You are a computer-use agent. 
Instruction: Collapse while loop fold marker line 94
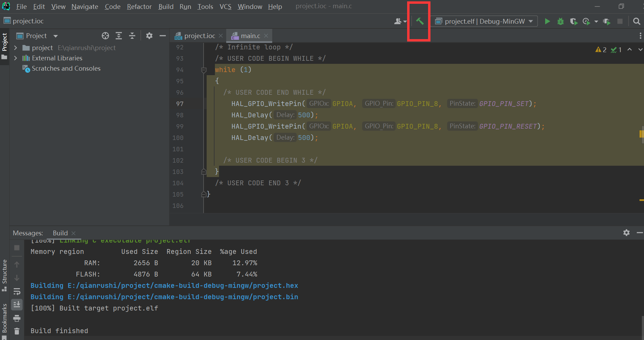pos(204,70)
